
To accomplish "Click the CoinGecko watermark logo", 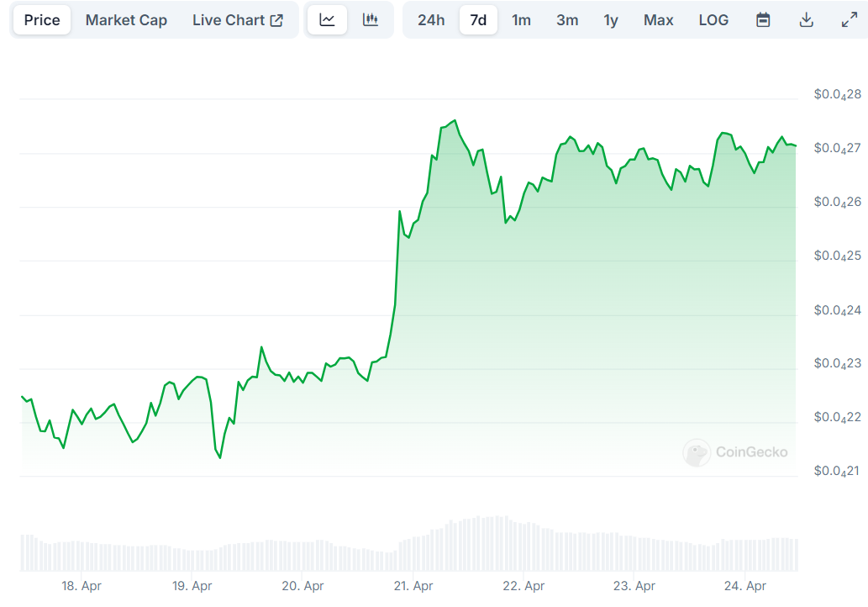I will coord(697,452).
